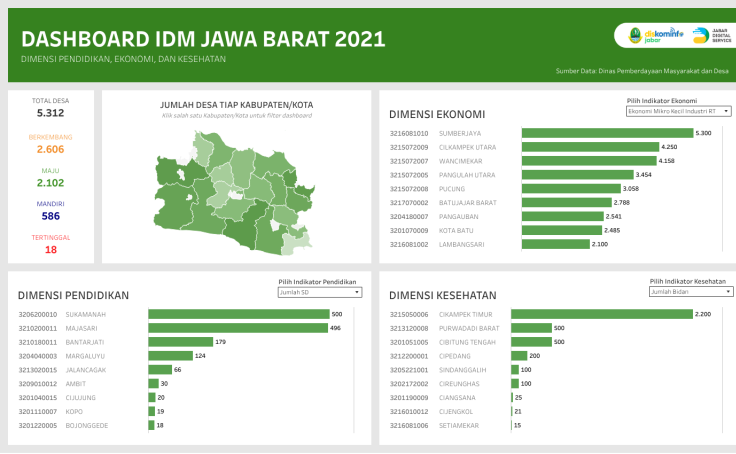Viewport: 736px width, 454px height.
Task: Click the Sukamanah bar in Dimensi Pendidikan
Action: coord(238,314)
